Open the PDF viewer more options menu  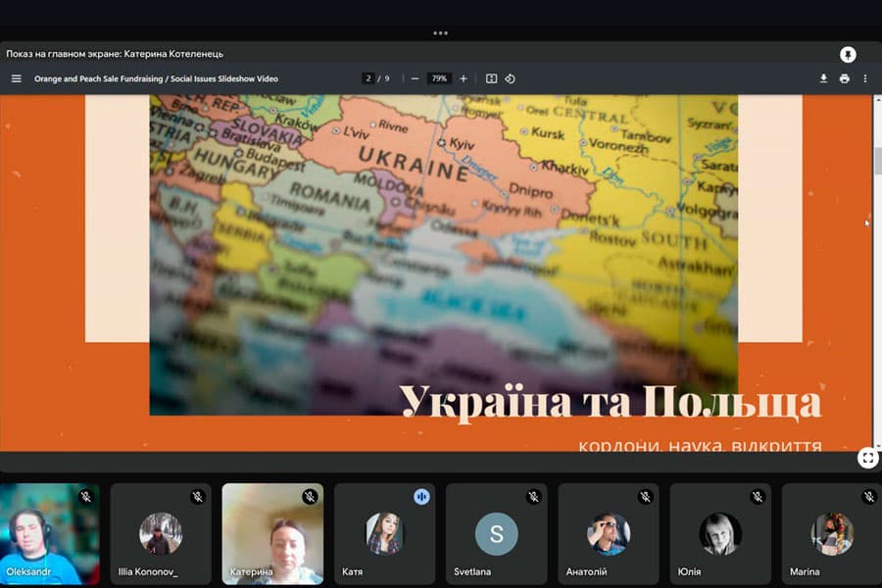pos(865,78)
